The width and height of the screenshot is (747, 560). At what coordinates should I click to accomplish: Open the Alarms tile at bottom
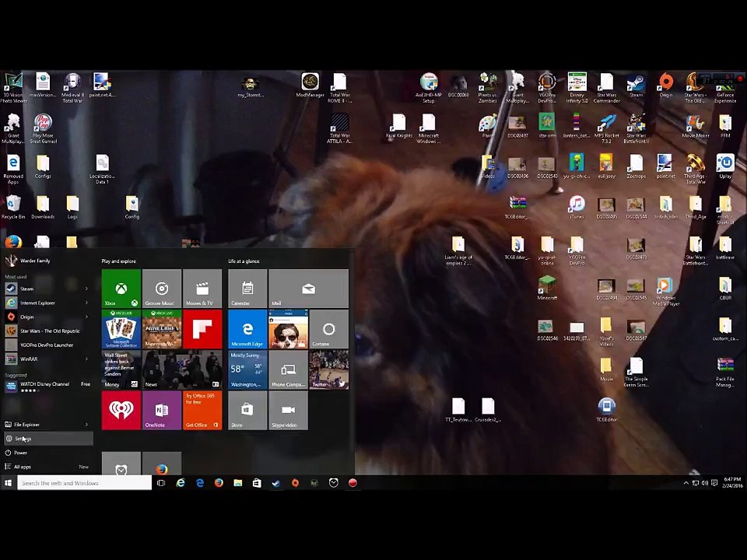pos(121,464)
